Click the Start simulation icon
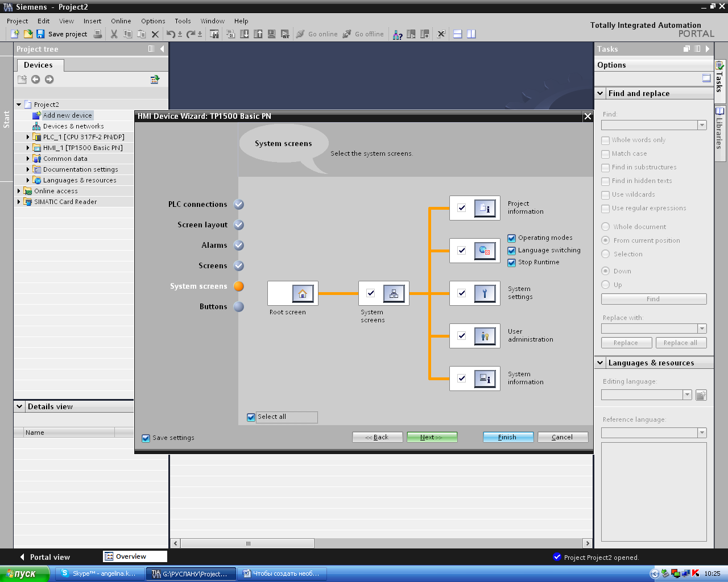The image size is (728, 582). pos(272,34)
